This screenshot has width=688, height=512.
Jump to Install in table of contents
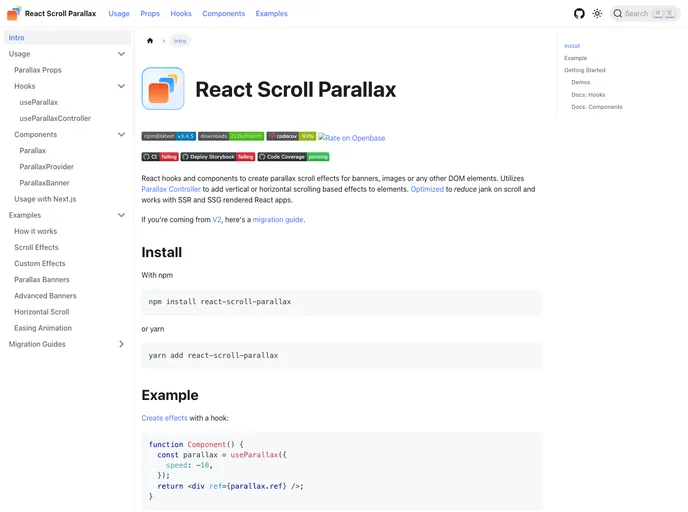tap(572, 46)
